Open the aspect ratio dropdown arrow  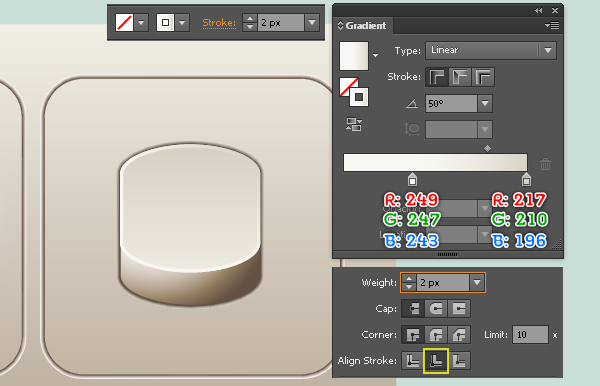tap(485, 129)
